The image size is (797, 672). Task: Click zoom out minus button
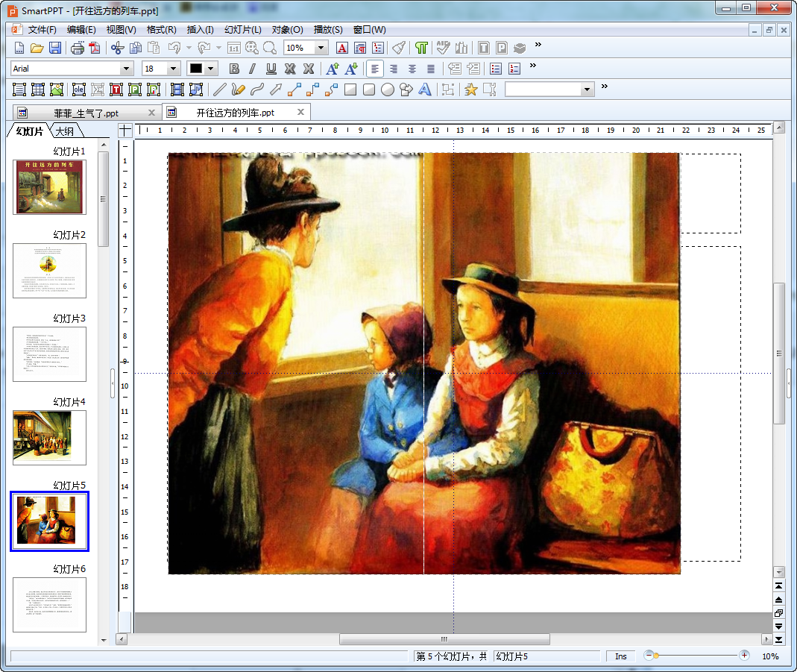[648, 656]
